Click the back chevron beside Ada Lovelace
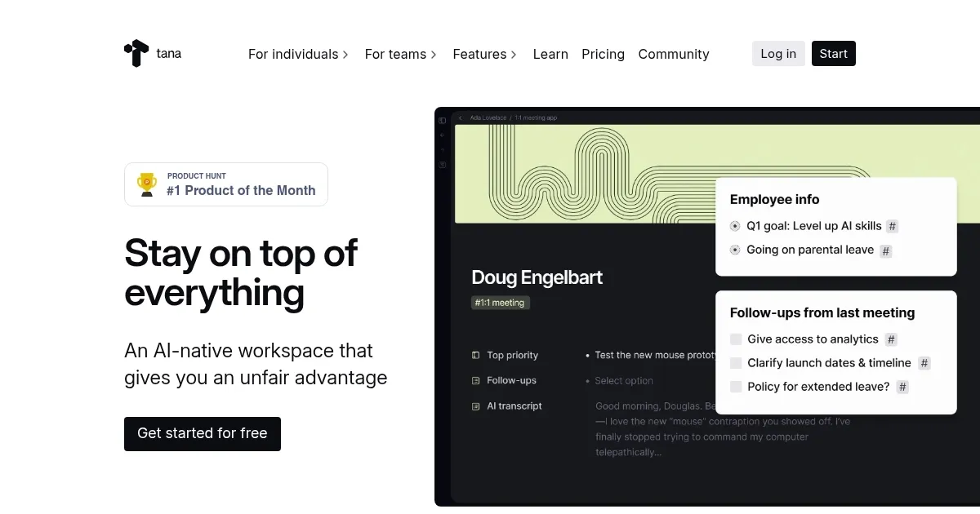 point(461,118)
